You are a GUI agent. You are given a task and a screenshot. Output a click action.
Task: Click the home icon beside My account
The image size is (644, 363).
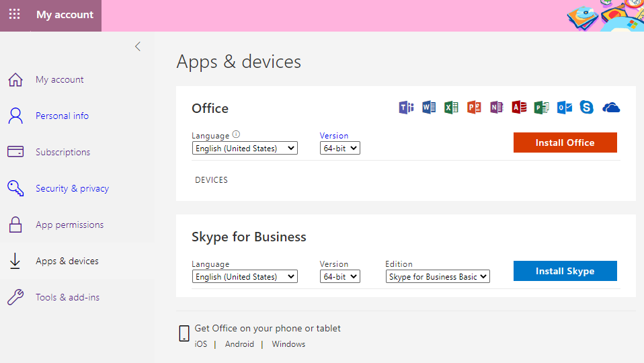15,80
